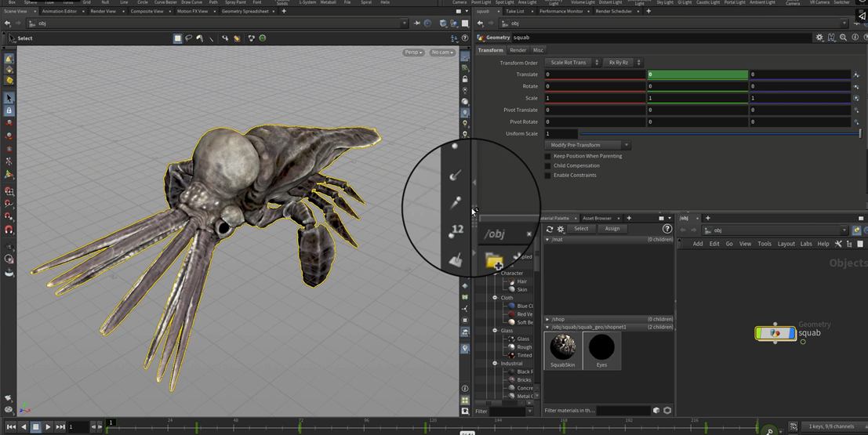
Task: Click the lock icon on viewport right toolbar
Action: tap(465, 79)
